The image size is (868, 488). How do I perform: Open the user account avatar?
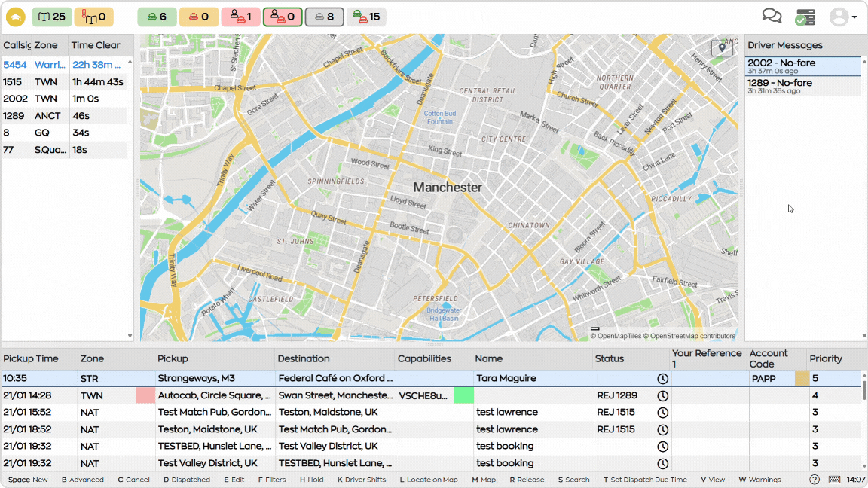pyautogui.click(x=839, y=17)
